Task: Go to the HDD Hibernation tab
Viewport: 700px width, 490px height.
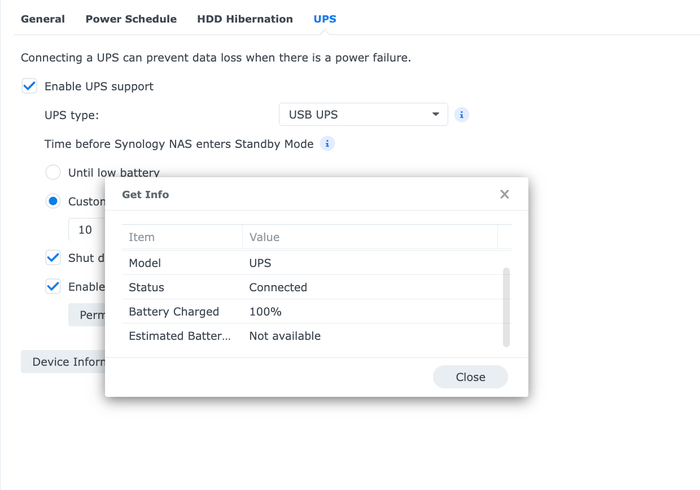Action: (x=245, y=19)
